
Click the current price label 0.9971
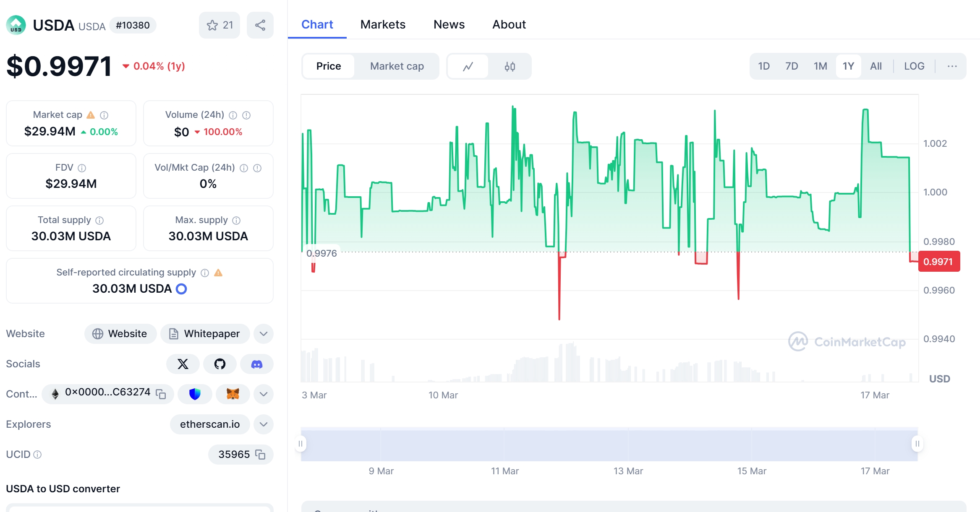pyautogui.click(x=939, y=262)
